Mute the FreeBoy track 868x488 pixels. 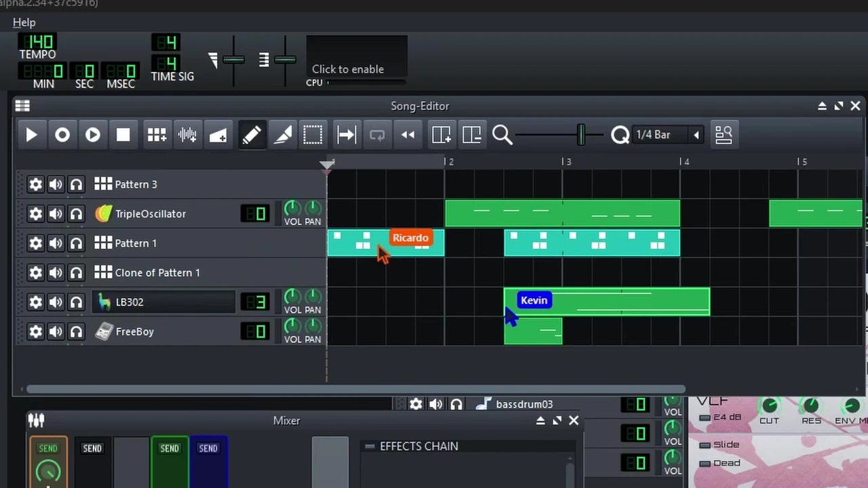[56, 331]
